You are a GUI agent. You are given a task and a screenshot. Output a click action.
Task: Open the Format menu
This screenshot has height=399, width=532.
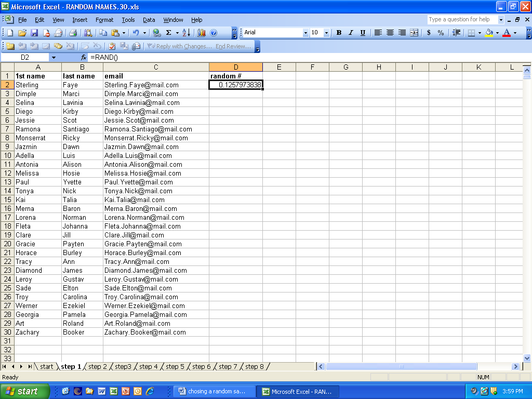[x=104, y=20]
